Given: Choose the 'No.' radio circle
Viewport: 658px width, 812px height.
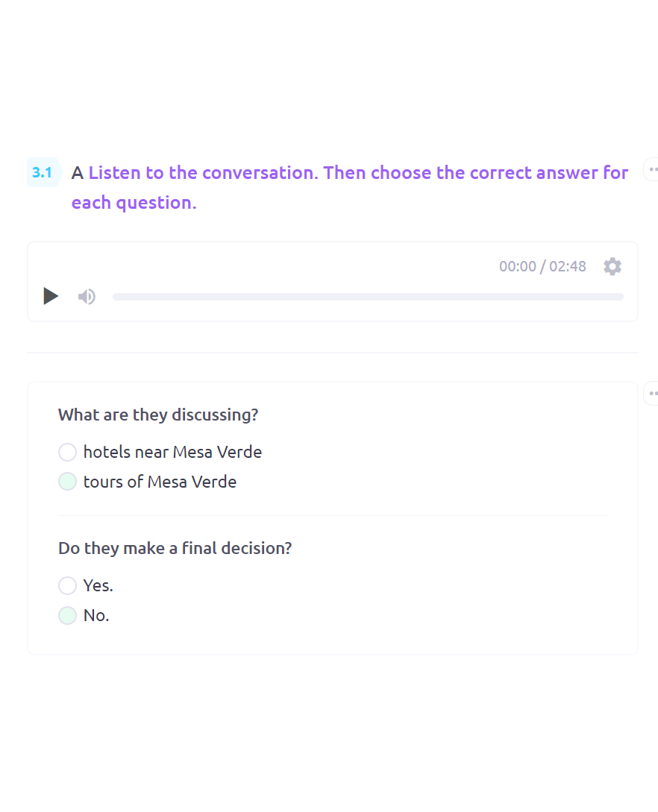Looking at the screenshot, I should click(67, 615).
